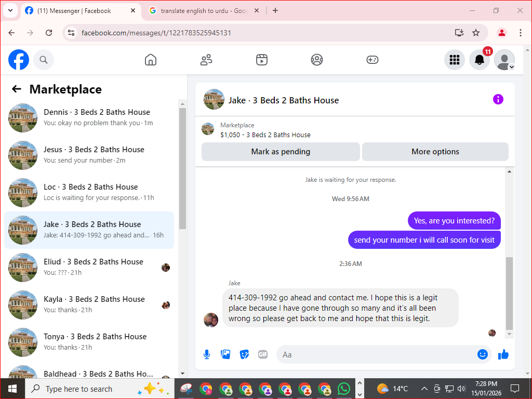Open the Windows notification center icon
Viewport: 532px width, 399px height.
click(x=515, y=389)
